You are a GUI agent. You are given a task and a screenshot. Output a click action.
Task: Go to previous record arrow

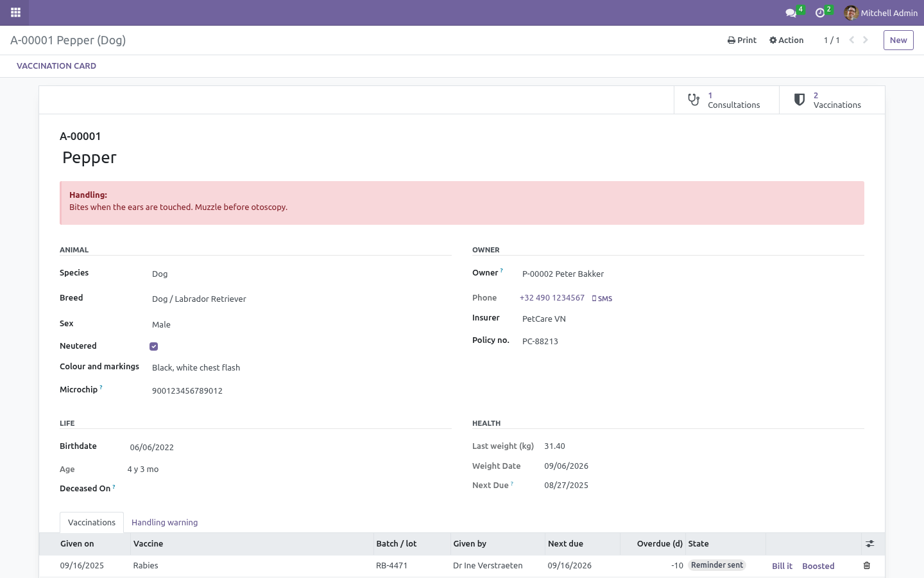coord(851,40)
